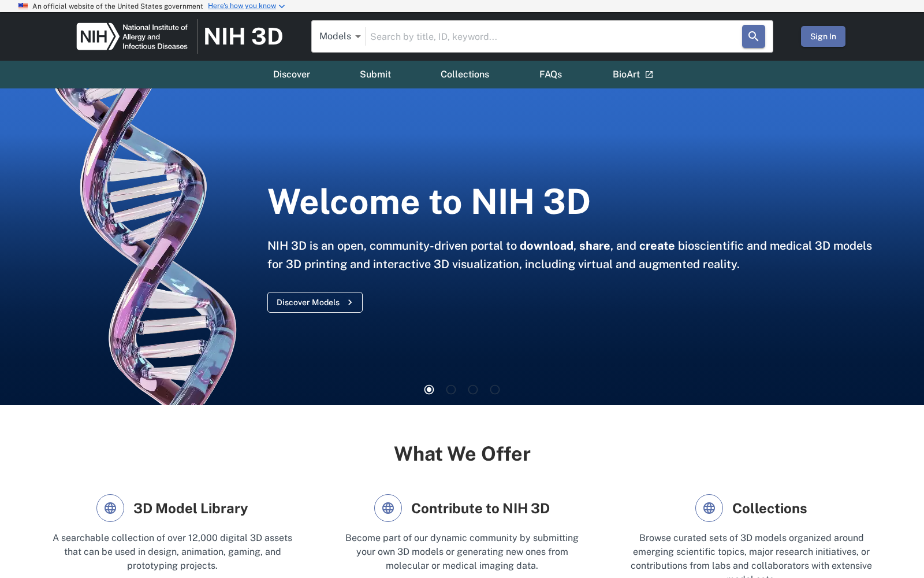
Task: Click the NIH 3D site title
Action: (x=243, y=36)
